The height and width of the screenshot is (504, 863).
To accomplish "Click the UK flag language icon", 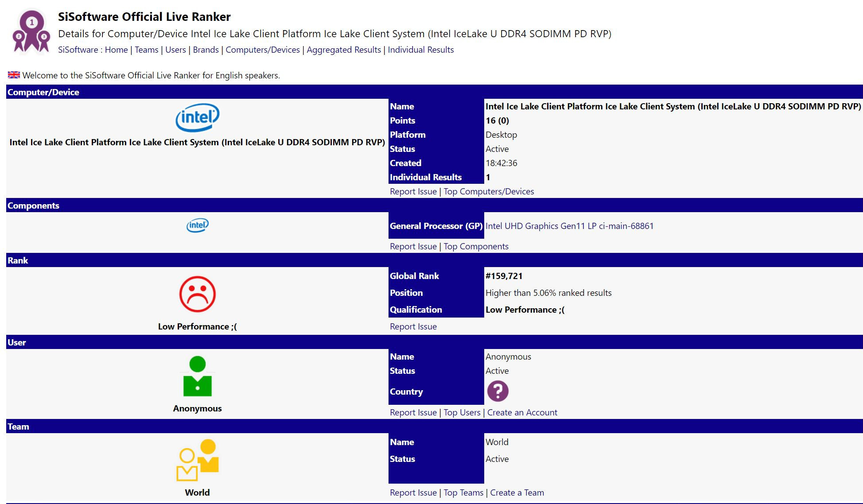I will coord(14,75).
